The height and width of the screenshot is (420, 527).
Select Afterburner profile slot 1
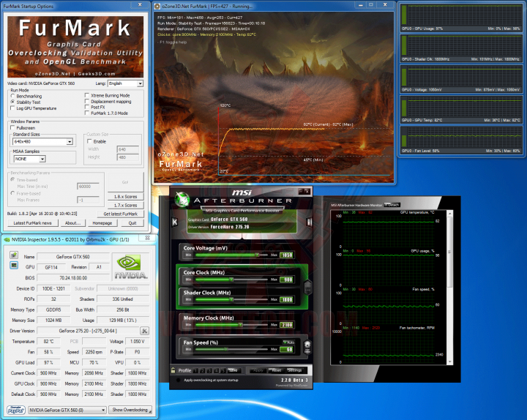195,370
